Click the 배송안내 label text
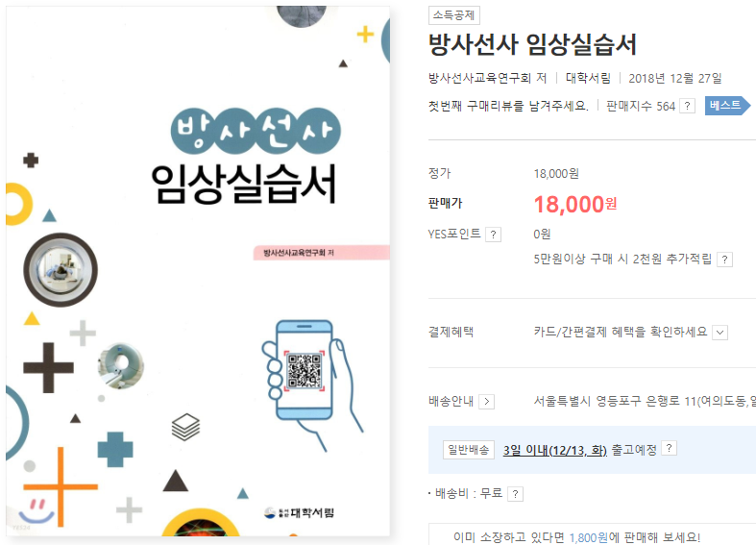 pyautogui.click(x=451, y=401)
